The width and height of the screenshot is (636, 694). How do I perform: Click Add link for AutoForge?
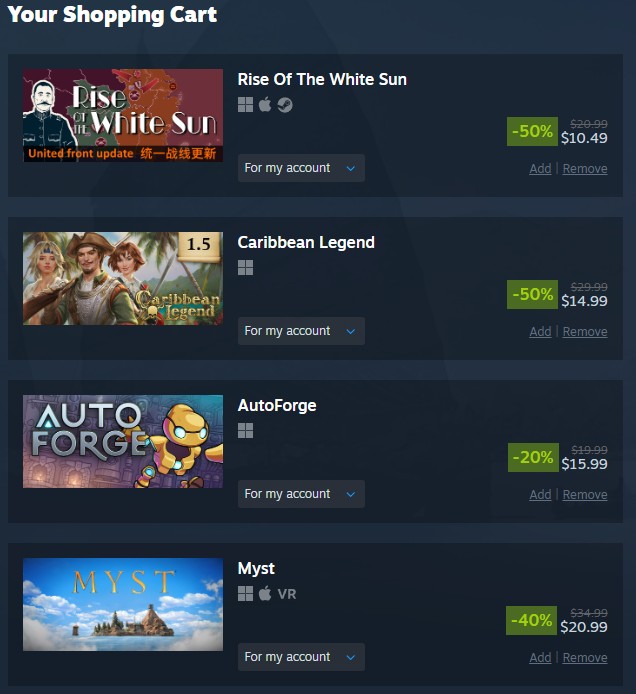coord(540,494)
